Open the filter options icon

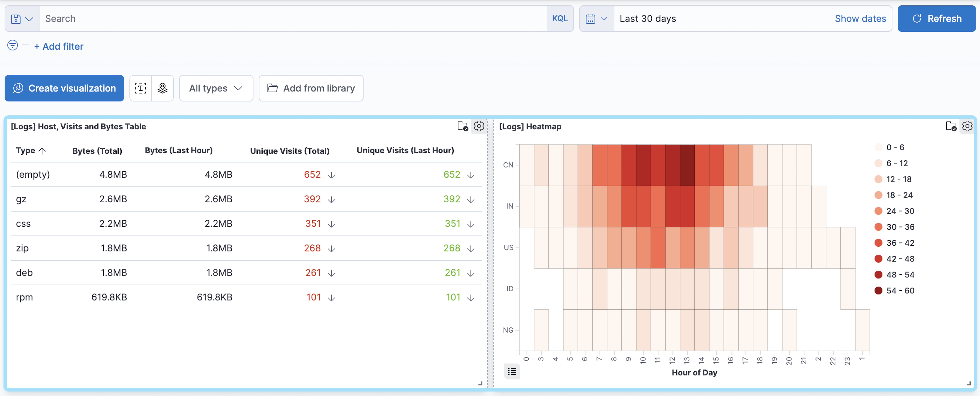(13, 46)
